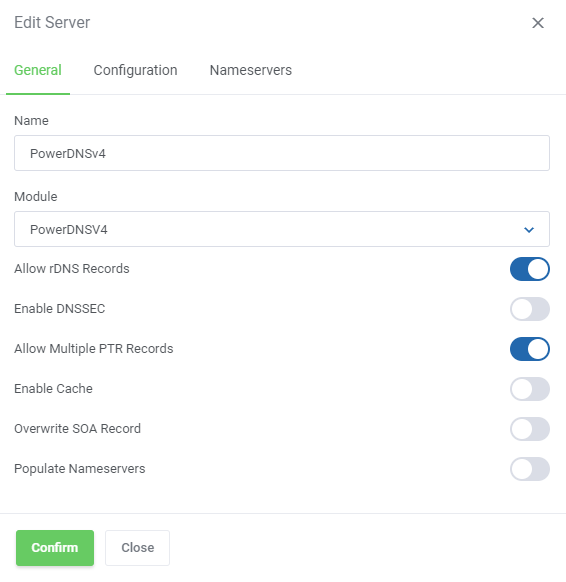Click the Module dropdown chevron arrow
This screenshot has width=566, height=582.
click(529, 230)
